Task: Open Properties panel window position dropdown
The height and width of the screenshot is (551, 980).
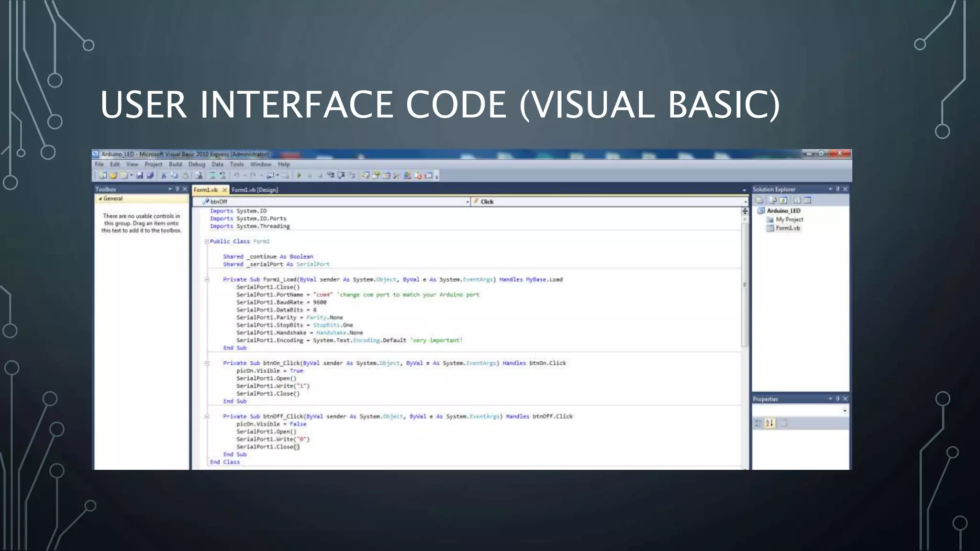Action: [x=830, y=398]
